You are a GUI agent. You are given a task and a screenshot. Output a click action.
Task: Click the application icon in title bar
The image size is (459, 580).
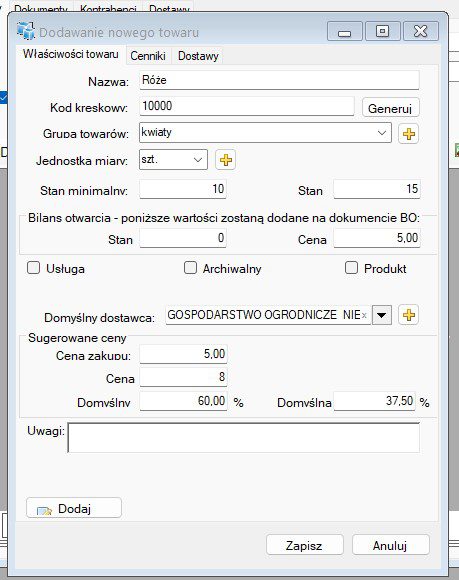[x=26, y=31]
